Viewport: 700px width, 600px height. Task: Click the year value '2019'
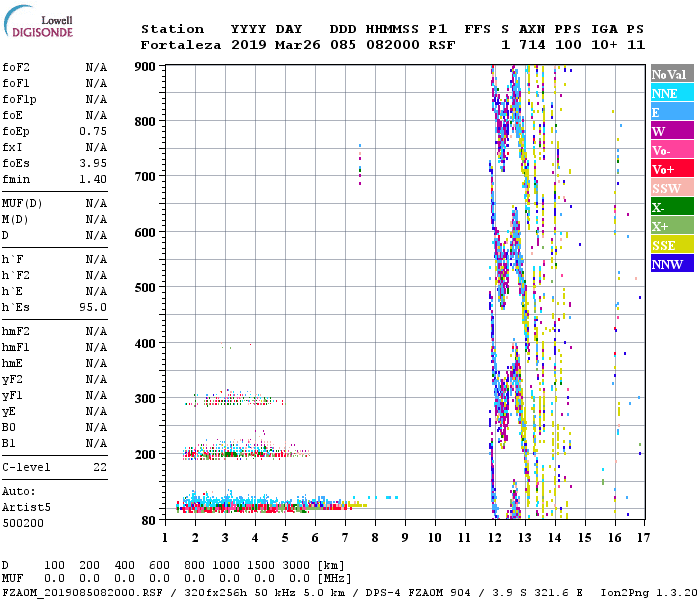click(249, 45)
